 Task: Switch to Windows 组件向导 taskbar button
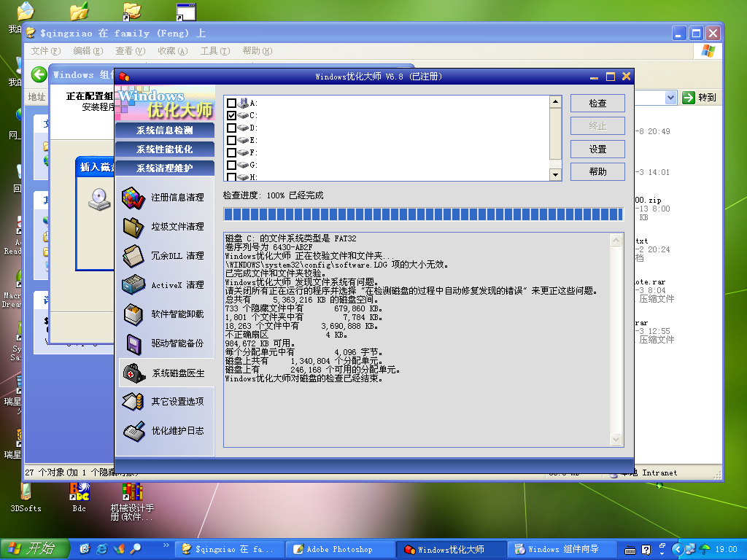pos(562,550)
